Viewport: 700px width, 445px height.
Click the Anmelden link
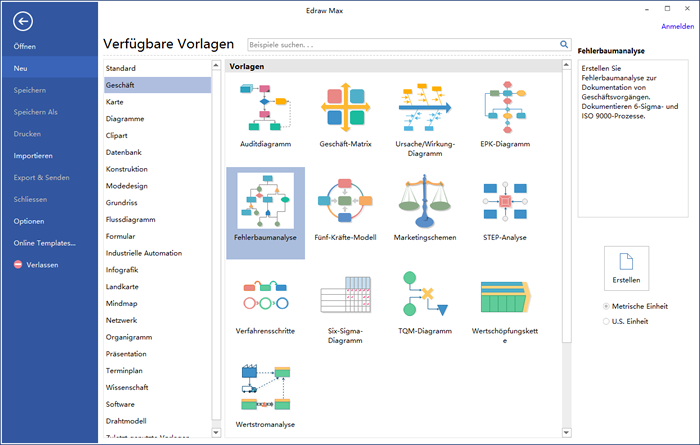[x=677, y=26]
